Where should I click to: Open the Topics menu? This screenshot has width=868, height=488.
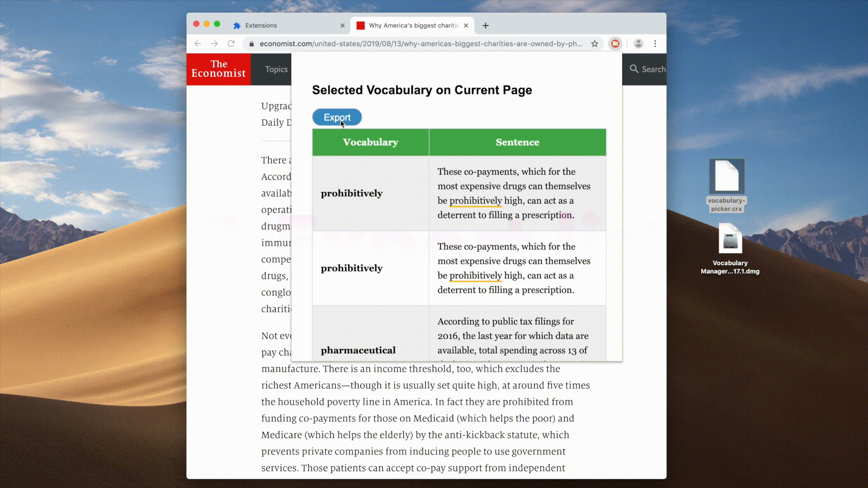(276, 69)
